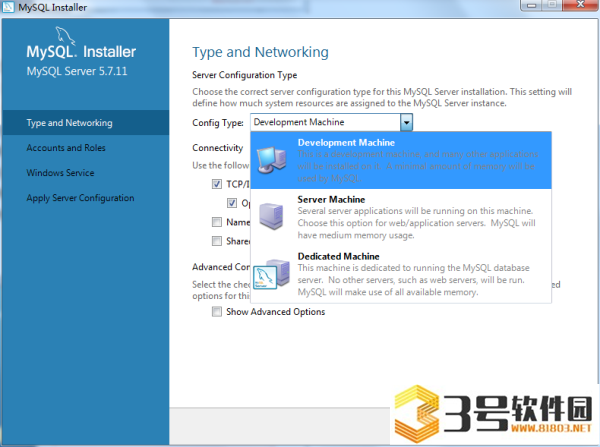Open Type and Networking step in sidebar
Viewport: 600px width, 447px height.
click(x=86, y=123)
